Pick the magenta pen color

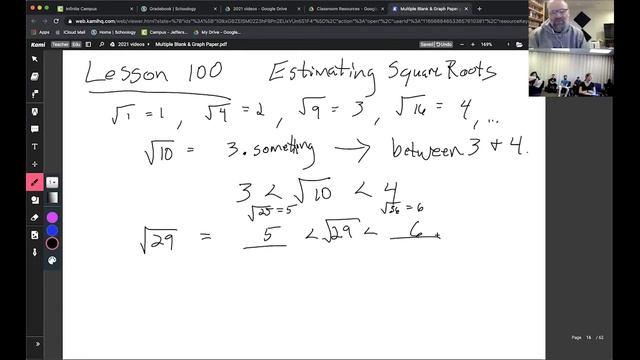click(52, 217)
